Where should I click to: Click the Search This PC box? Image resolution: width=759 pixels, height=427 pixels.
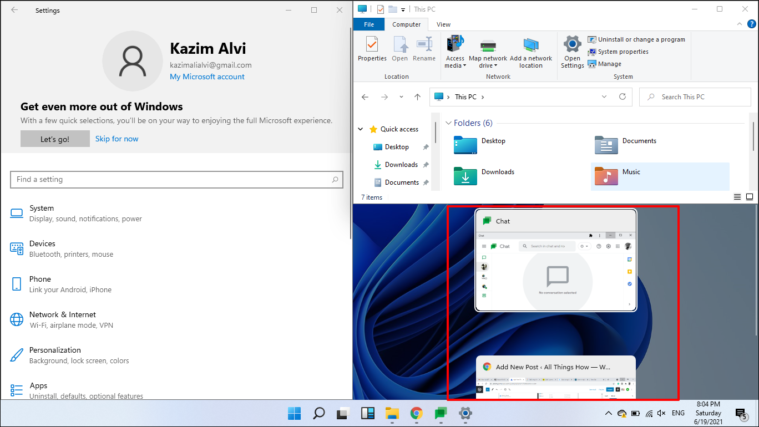695,97
